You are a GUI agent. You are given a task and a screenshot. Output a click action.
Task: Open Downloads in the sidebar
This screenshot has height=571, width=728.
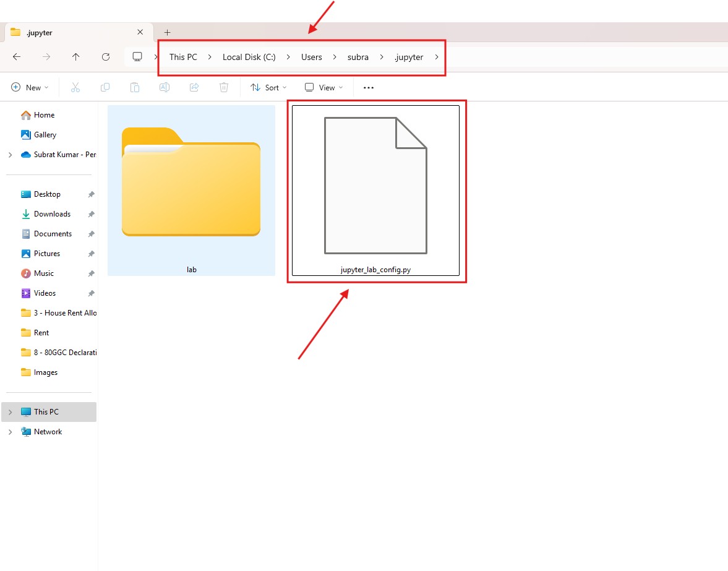point(52,214)
